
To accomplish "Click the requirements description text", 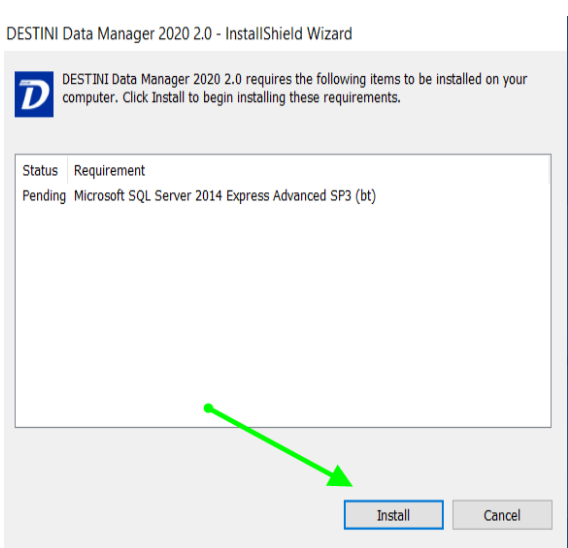I will tap(295, 88).
